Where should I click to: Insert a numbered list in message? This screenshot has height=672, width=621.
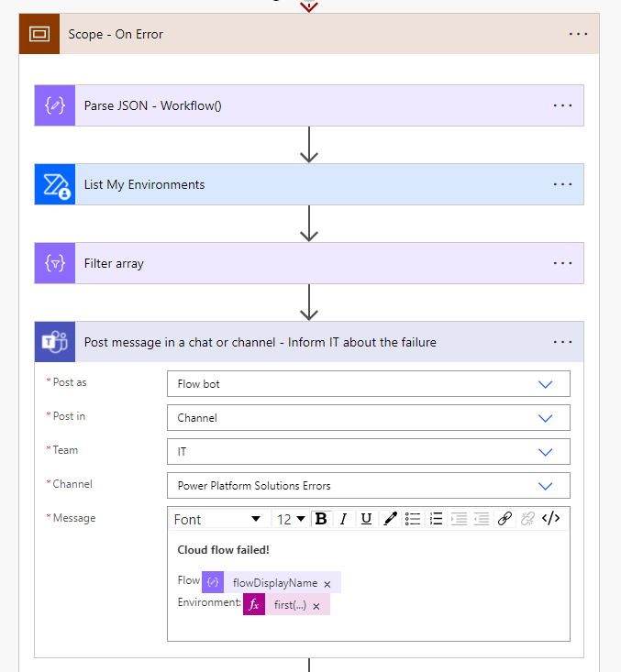pos(436,519)
